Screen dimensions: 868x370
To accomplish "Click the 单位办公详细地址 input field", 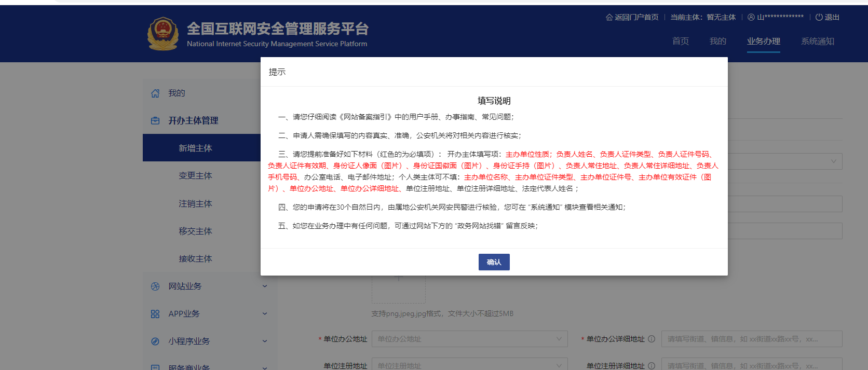I will (752, 339).
